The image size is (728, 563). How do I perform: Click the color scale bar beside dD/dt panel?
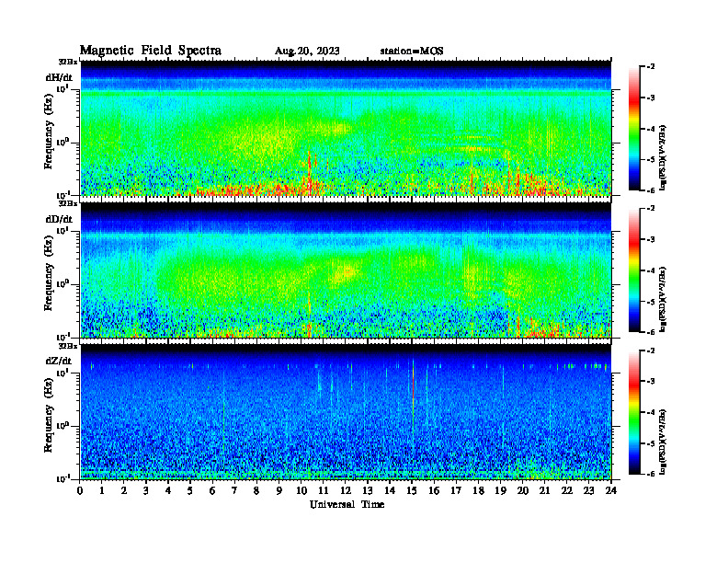click(633, 270)
